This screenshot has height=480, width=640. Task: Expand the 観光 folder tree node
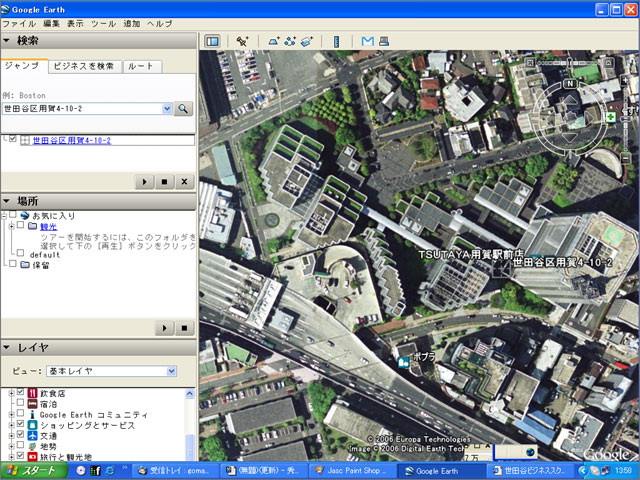(x=12, y=226)
